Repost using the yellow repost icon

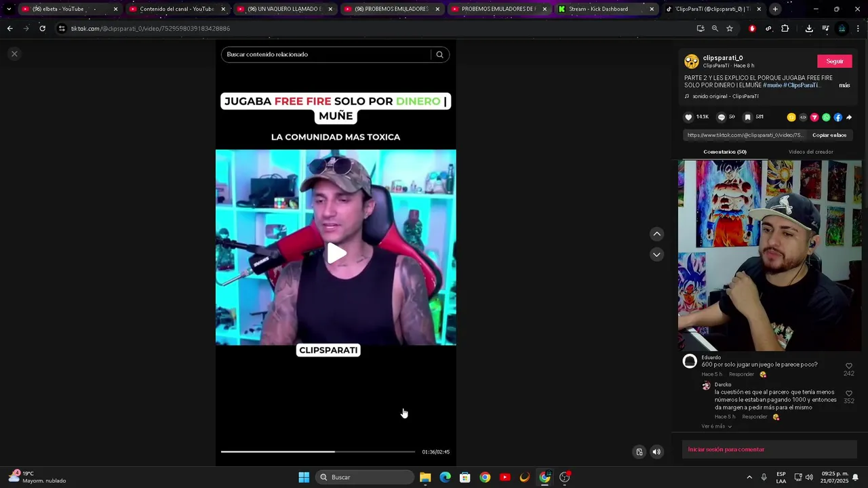pos(791,117)
